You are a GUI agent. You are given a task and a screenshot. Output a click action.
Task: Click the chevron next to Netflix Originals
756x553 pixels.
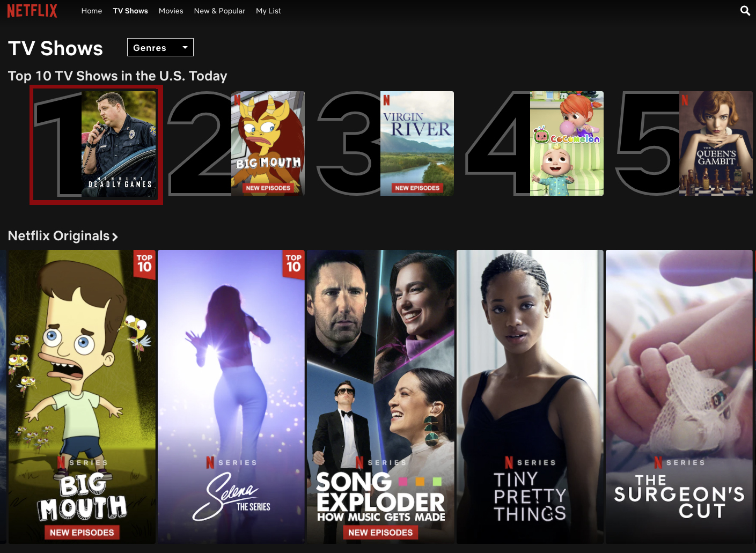point(115,237)
